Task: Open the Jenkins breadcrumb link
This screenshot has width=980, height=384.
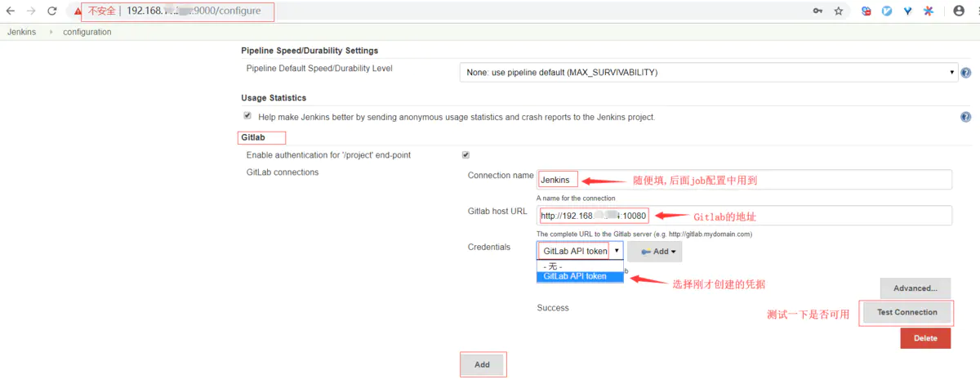Action: (21, 32)
